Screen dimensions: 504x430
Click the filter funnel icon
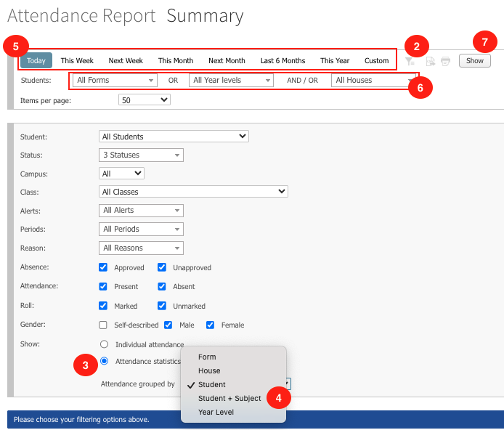(410, 61)
